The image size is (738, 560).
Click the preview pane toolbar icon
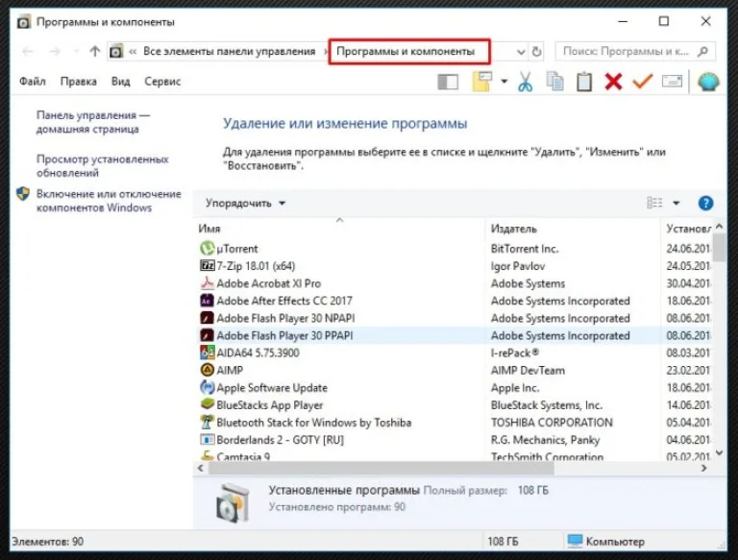point(448,82)
